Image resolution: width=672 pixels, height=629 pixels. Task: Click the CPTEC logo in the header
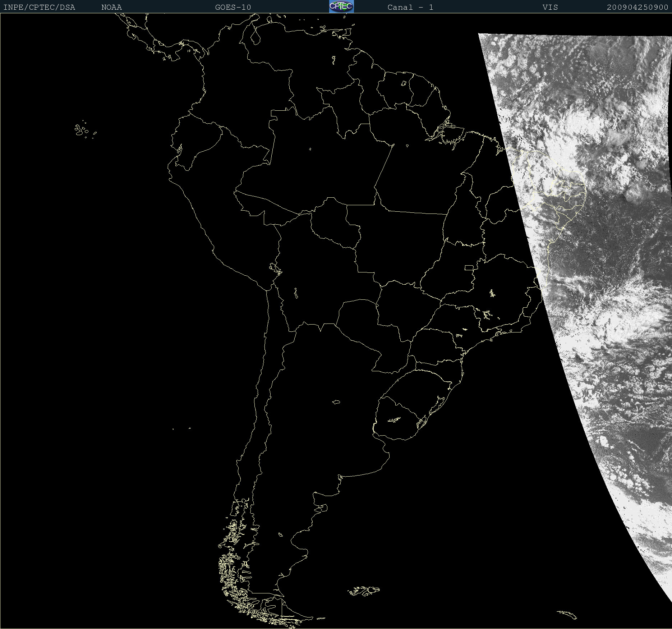[341, 6]
